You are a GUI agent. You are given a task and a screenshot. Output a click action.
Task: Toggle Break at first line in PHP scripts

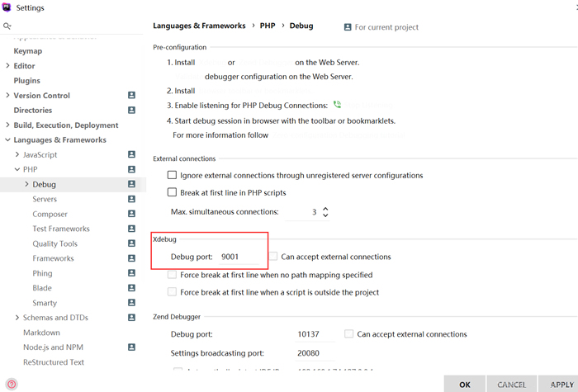[x=172, y=192]
